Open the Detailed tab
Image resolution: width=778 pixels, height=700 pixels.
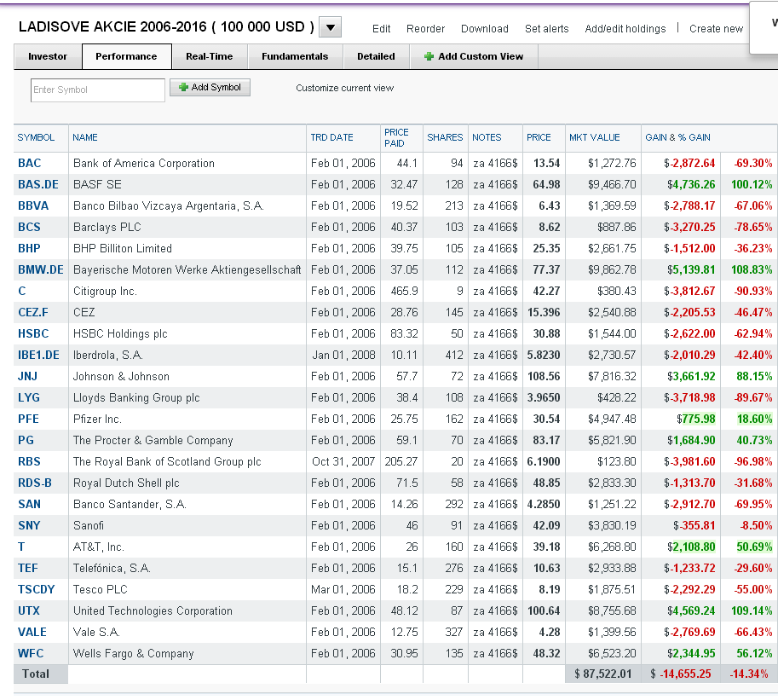(x=376, y=56)
